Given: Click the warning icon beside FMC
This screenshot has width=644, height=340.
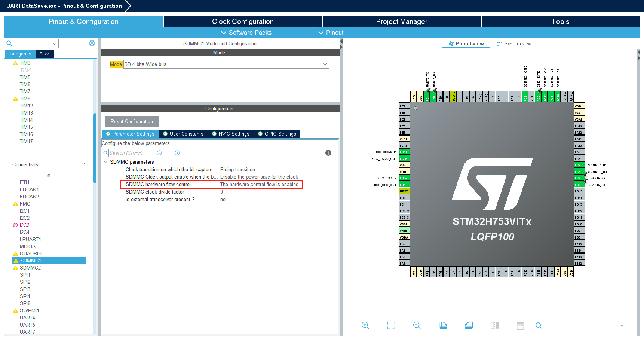Looking at the screenshot, I should coord(16,204).
